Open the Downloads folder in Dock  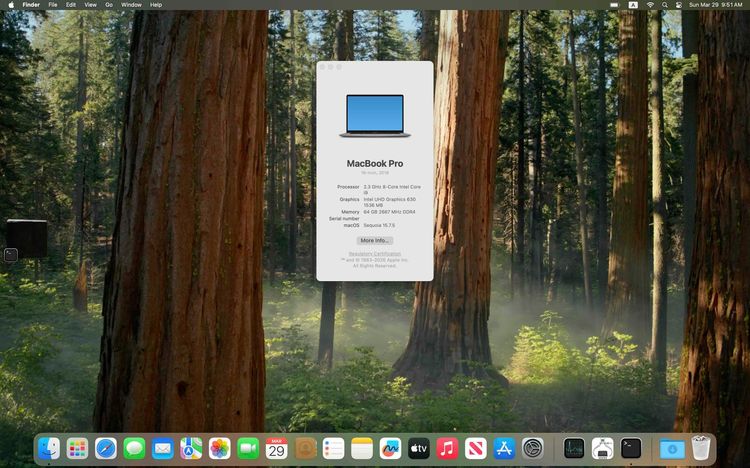[672, 449]
